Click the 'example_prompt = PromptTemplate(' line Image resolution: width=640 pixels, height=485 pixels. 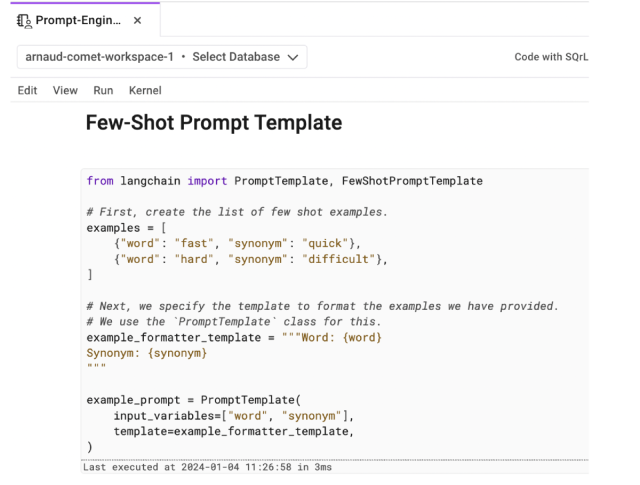click(186, 400)
